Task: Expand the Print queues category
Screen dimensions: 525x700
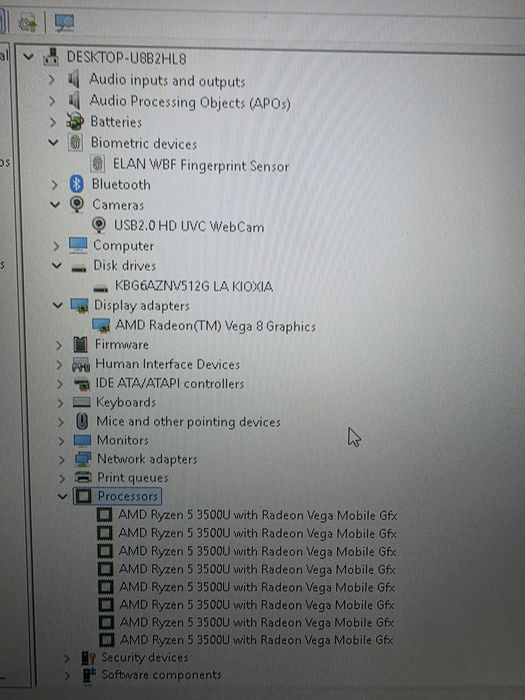Action: [62, 478]
